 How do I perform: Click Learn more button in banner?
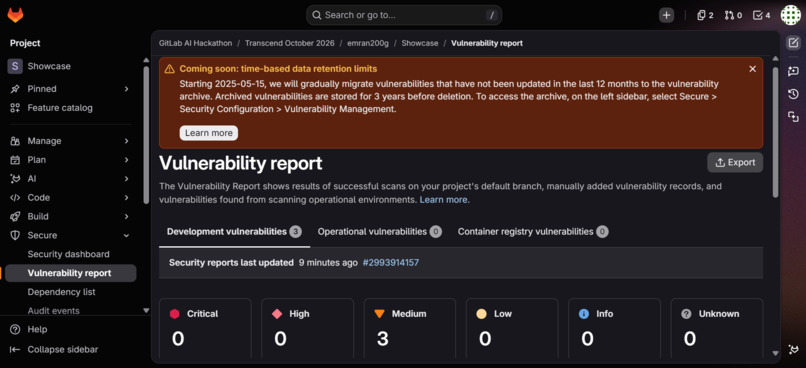(209, 133)
